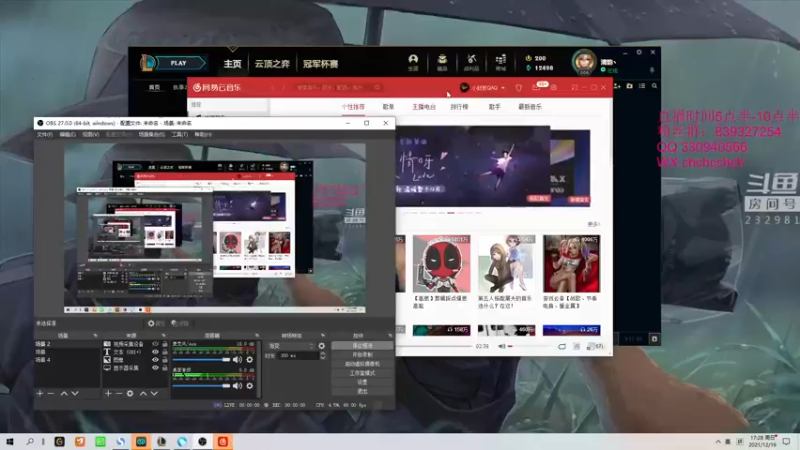This screenshot has width=800, height=450.
Task: Switch to NetEase playlists tab
Action: pyautogui.click(x=388, y=107)
